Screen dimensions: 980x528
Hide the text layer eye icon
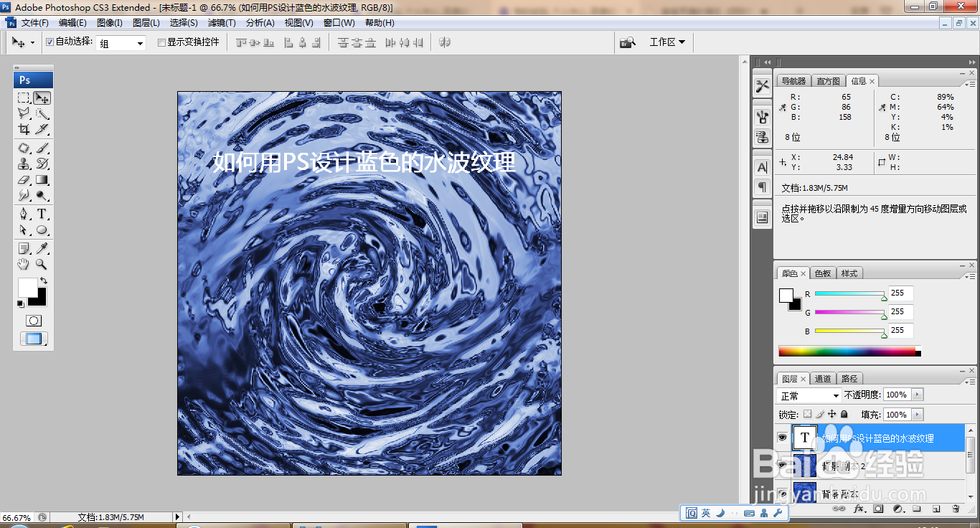coord(783,437)
